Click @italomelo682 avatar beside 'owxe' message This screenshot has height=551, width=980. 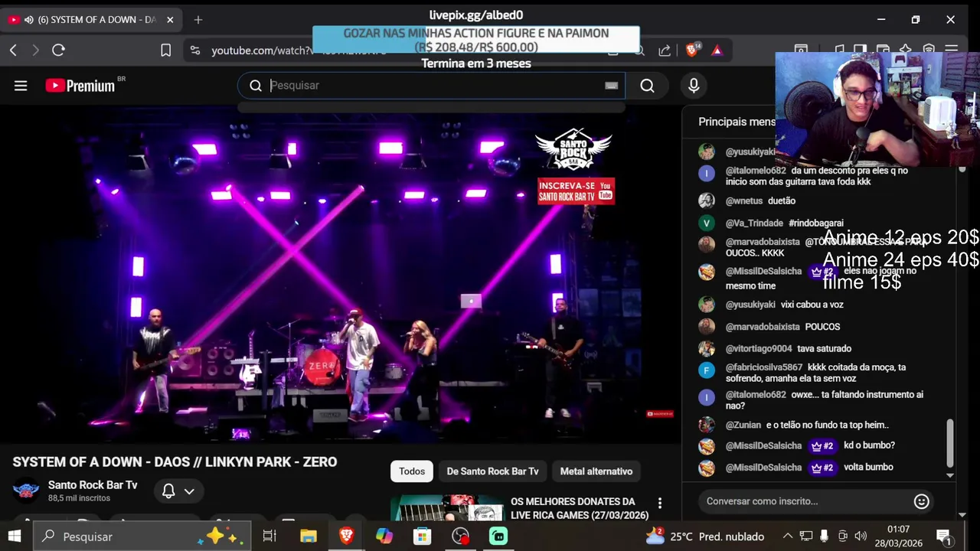(707, 397)
